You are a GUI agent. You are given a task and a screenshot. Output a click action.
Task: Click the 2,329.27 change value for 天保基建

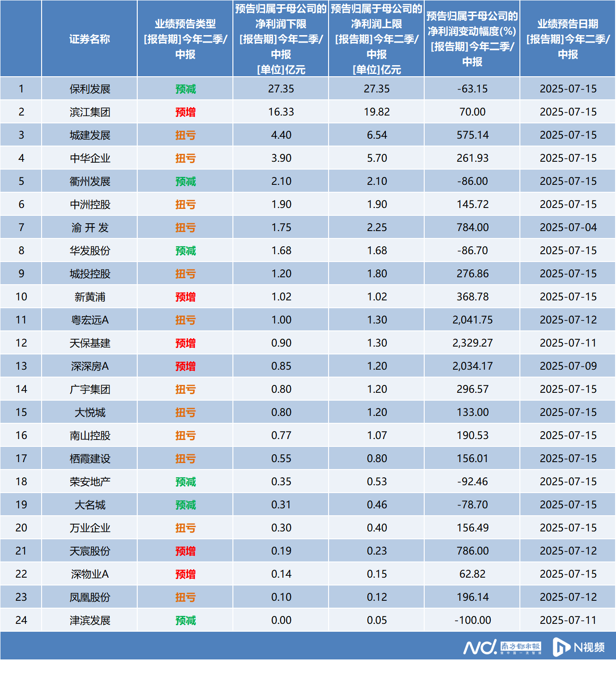472,343
